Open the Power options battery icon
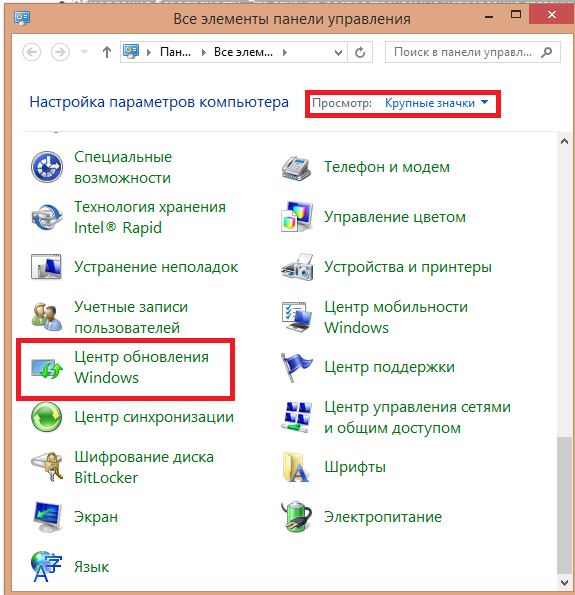Screen dimensions: 575x595 [296, 516]
